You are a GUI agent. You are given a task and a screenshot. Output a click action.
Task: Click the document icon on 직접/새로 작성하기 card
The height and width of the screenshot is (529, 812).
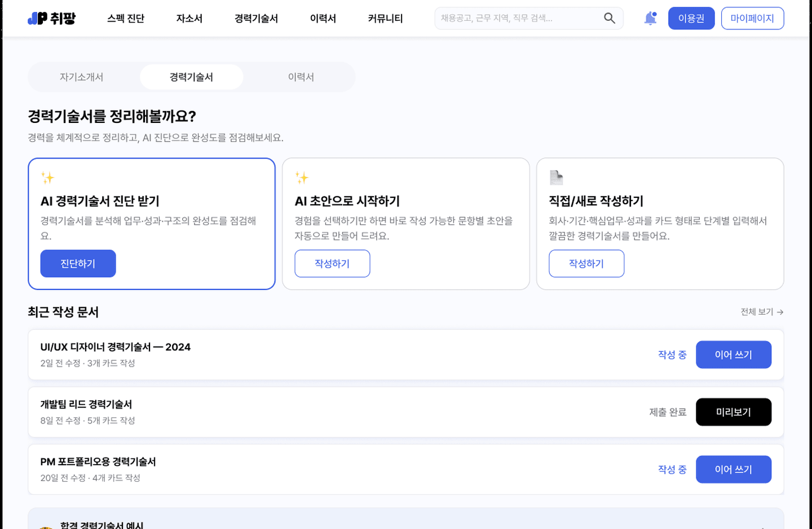click(x=556, y=178)
